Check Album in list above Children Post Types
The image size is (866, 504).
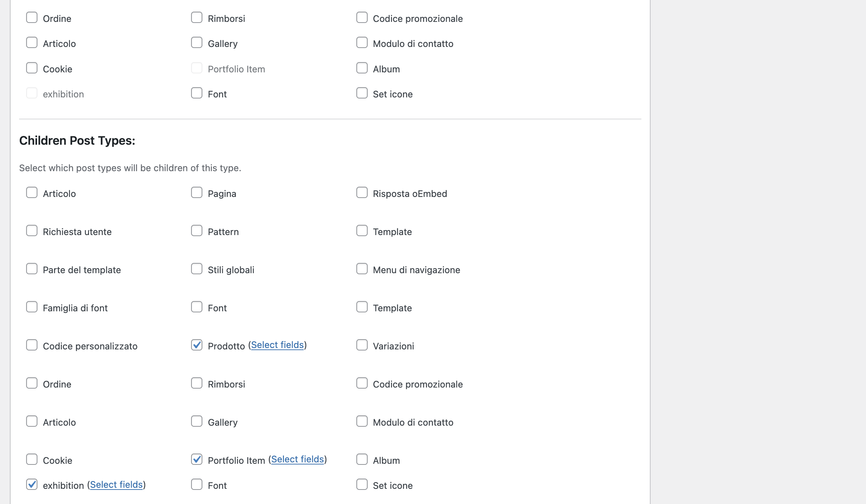pos(362,68)
